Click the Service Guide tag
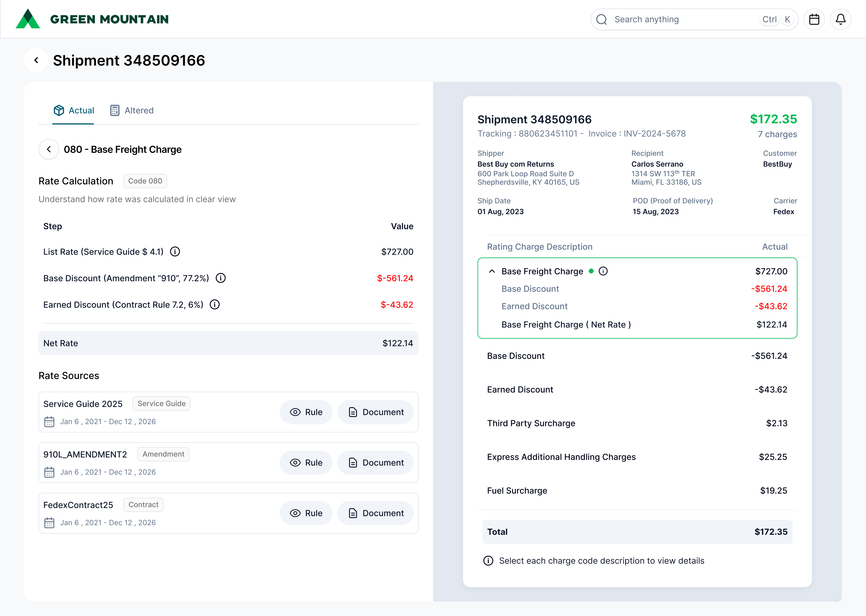Image resolution: width=866 pixels, height=616 pixels. [161, 404]
